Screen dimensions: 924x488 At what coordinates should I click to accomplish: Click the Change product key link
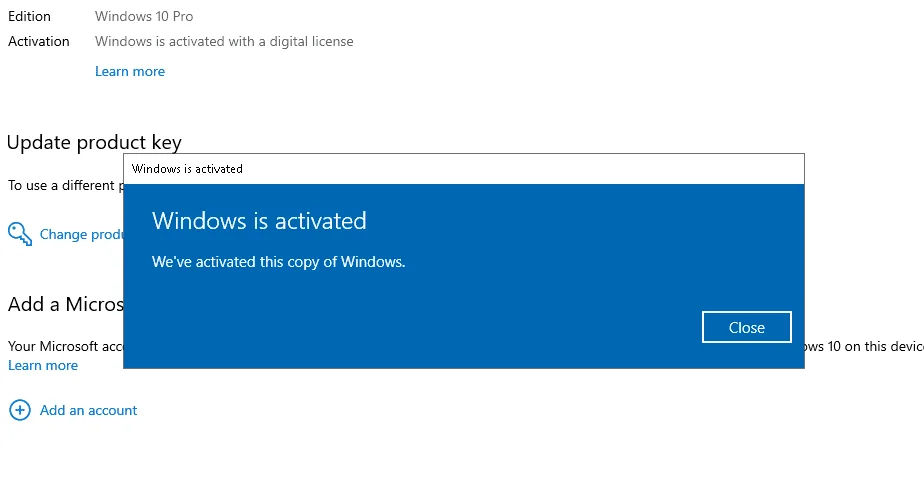coord(81,235)
